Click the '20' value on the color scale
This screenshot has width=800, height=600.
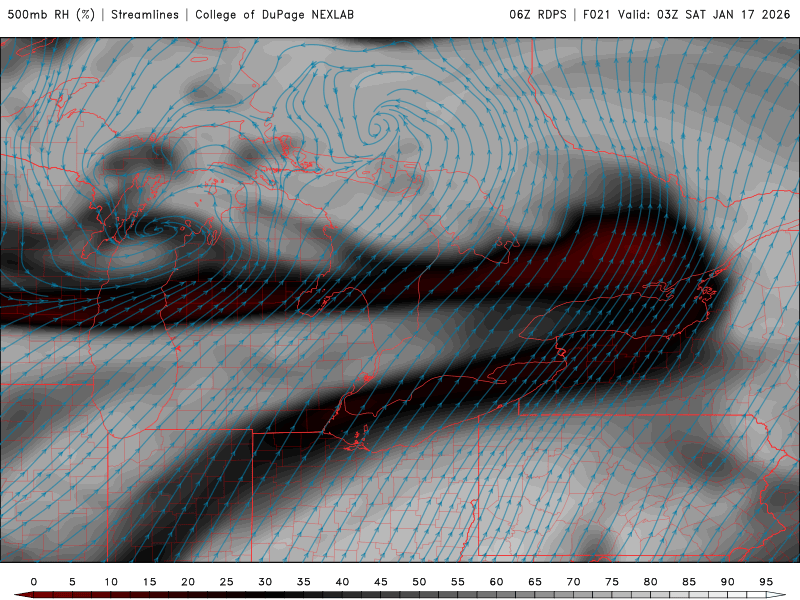188,582
